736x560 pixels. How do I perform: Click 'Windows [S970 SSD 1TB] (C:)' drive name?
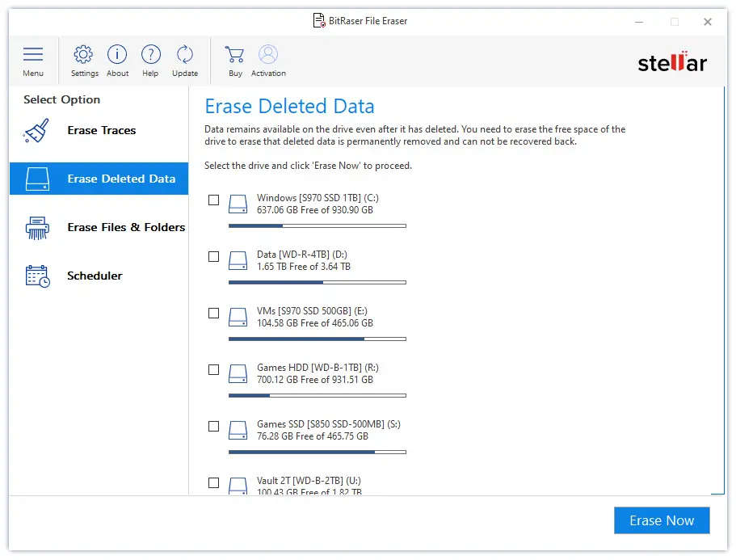click(318, 198)
